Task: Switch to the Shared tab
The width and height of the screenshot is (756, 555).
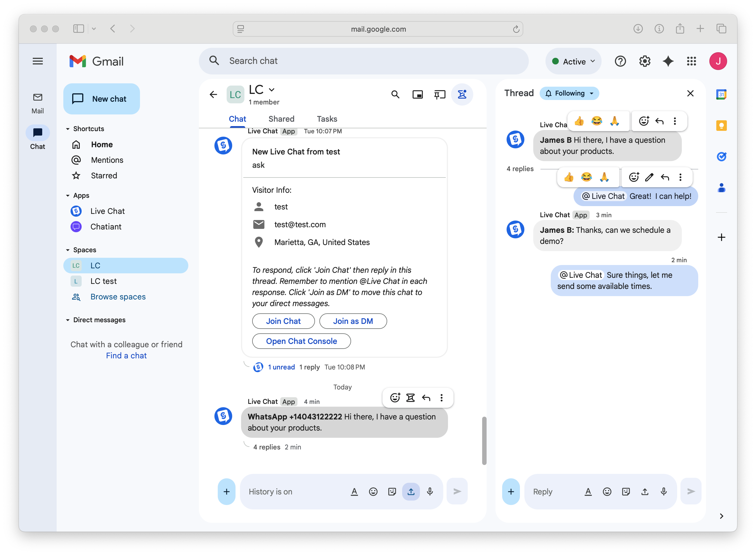Action: click(281, 119)
